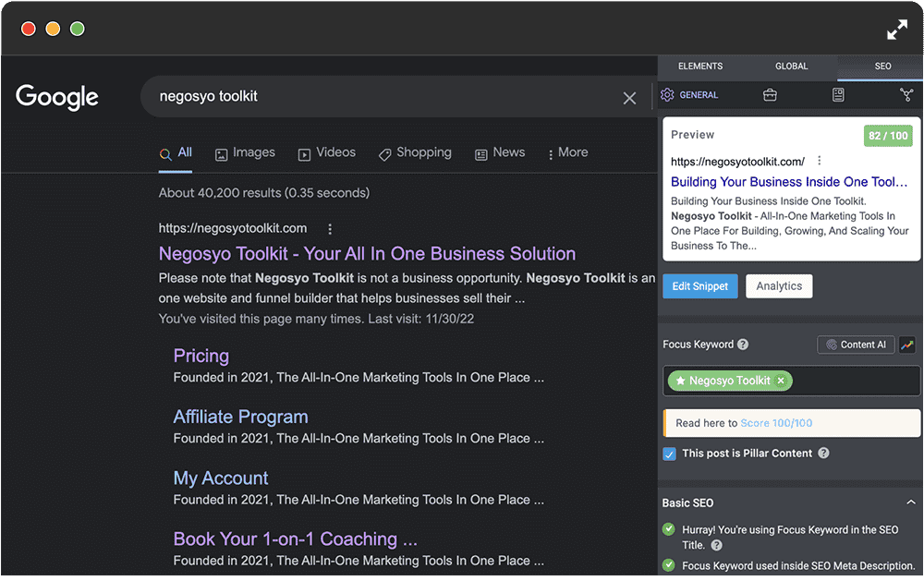The width and height of the screenshot is (924, 581).
Task: Open options menu beside negosyotoolkit.com result URL
Action: [x=330, y=229]
